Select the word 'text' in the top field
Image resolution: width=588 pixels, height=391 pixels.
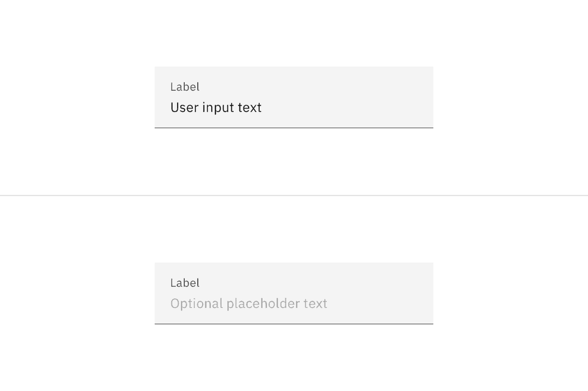click(x=251, y=107)
